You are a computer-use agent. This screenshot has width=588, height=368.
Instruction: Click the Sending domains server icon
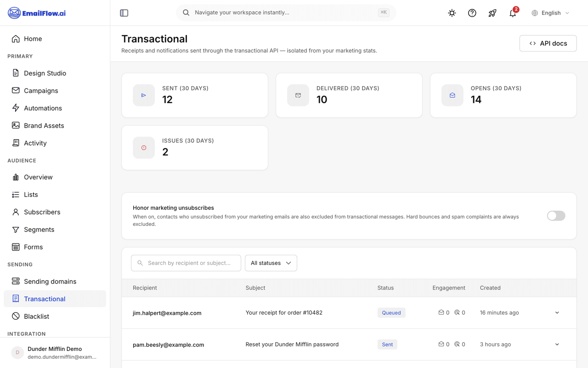tap(16, 281)
